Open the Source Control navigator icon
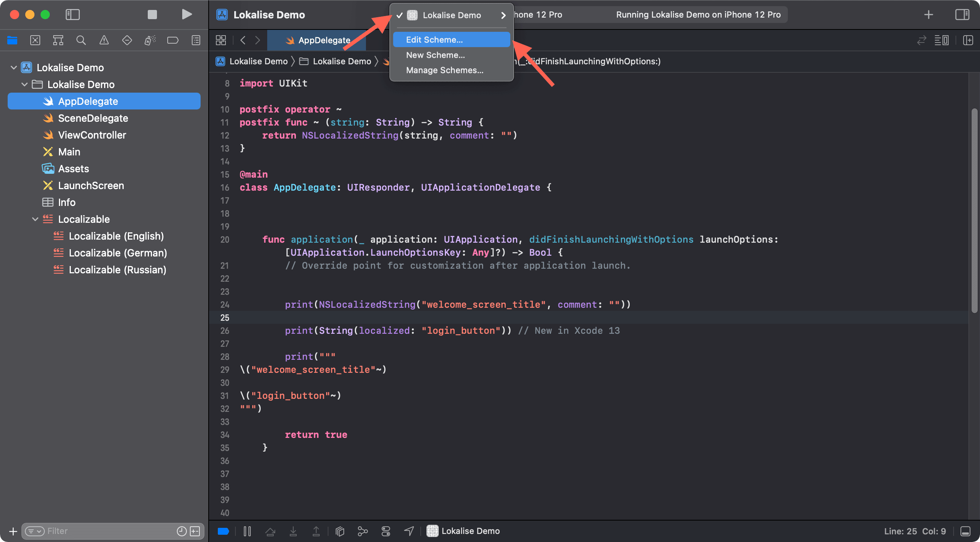This screenshot has width=980, height=542. click(35, 40)
